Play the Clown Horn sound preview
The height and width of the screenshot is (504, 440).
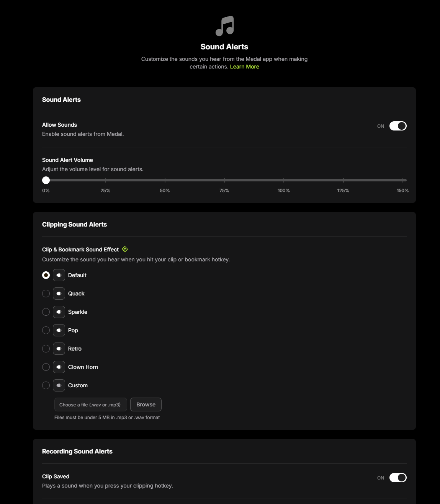(x=59, y=367)
